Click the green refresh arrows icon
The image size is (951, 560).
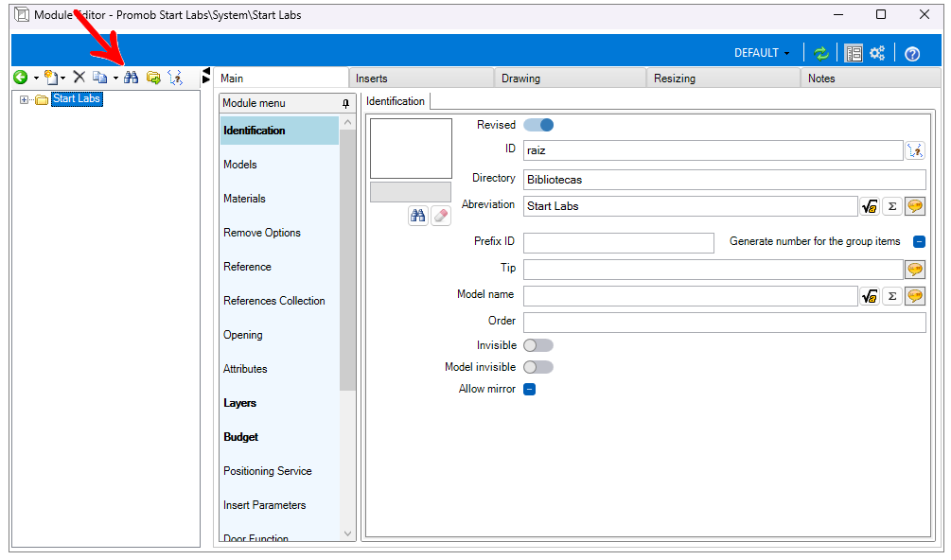pyautogui.click(x=821, y=54)
